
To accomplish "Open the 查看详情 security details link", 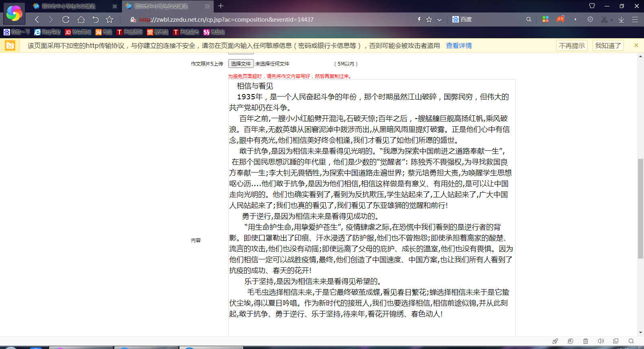I will pyautogui.click(x=458, y=45).
